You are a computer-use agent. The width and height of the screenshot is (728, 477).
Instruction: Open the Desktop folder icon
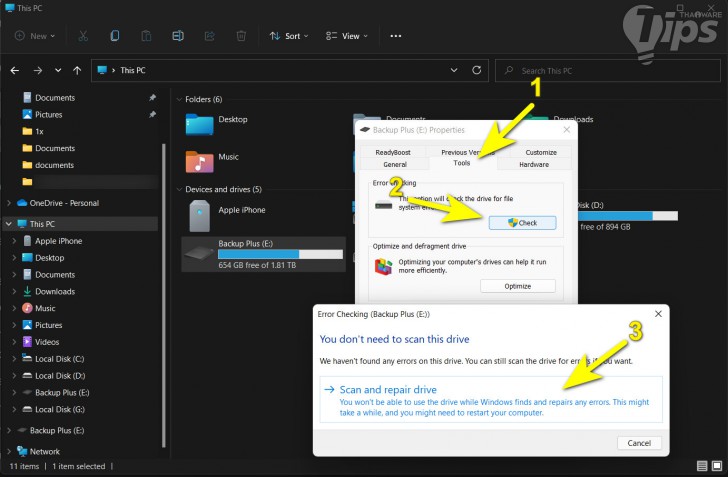pos(199,124)
